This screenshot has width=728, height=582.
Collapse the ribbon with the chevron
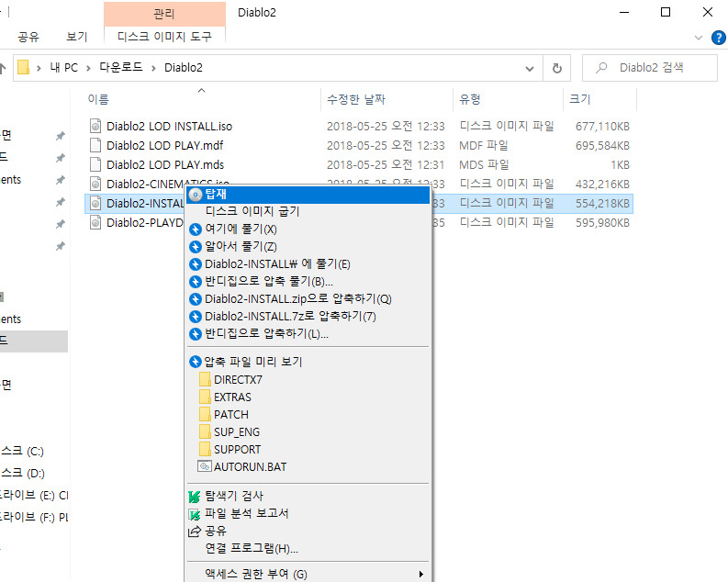coord(699,38)
